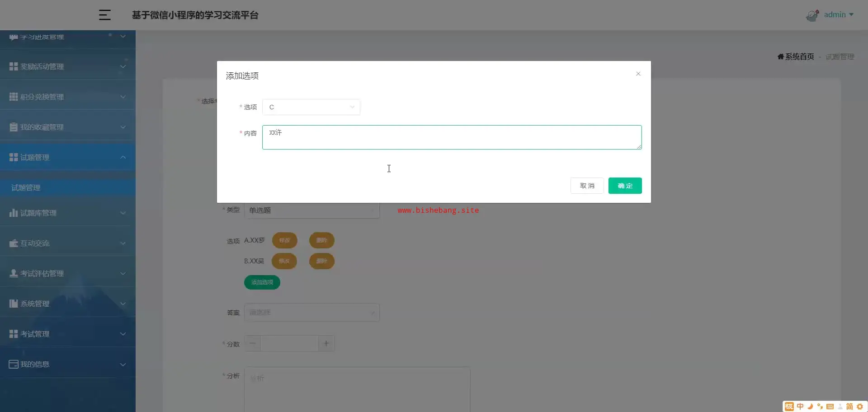This screenshot has height=412, width=868.
Task: Click the 取消 button
Action: [587, 186]
